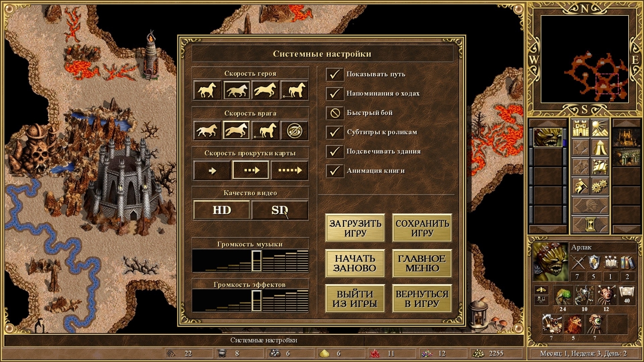Screen dimensions: 644x362
Task: Click СОХРАНИТЬ ИГРУ button
Action: click(422, 228)
